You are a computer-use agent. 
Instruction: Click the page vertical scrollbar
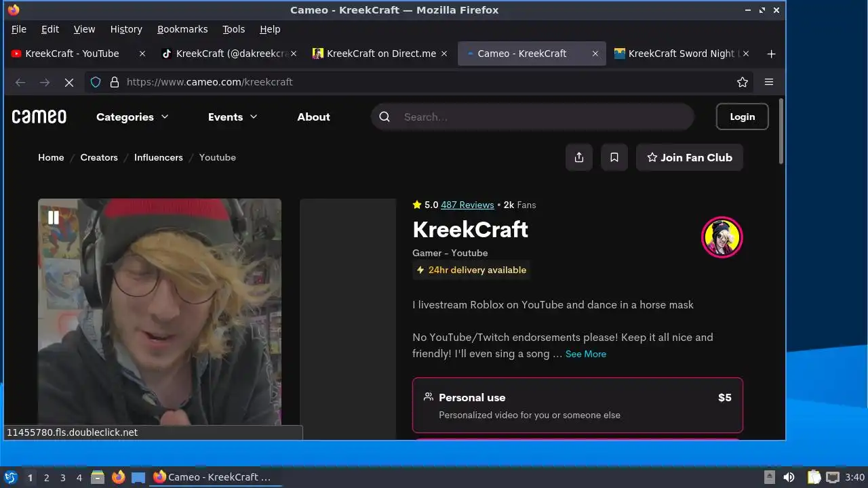(781, 132)
